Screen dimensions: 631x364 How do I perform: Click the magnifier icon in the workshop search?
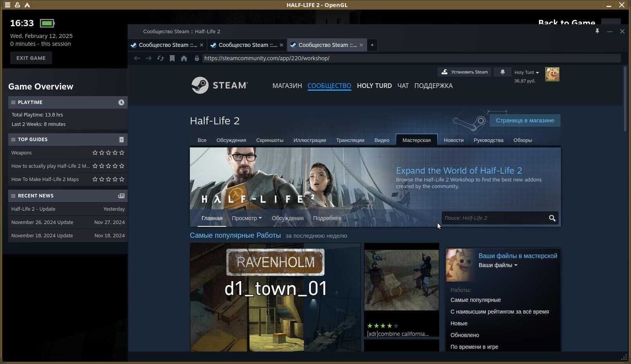552,218
